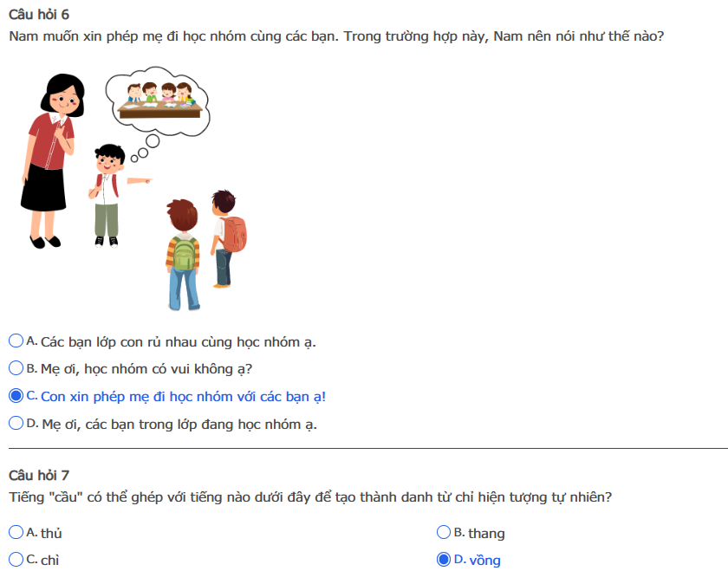Image resolution: width=728 pixels, height=584 pixels.
Task: Click the selected radio D for "vồng"
Action: pos(444,560)
